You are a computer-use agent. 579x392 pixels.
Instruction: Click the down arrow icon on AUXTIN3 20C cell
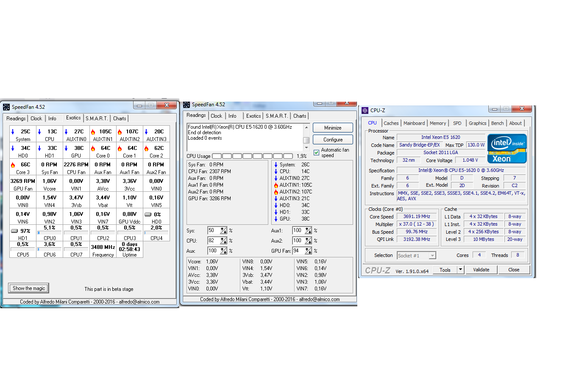pyautogui.click(x=146, y=132)
